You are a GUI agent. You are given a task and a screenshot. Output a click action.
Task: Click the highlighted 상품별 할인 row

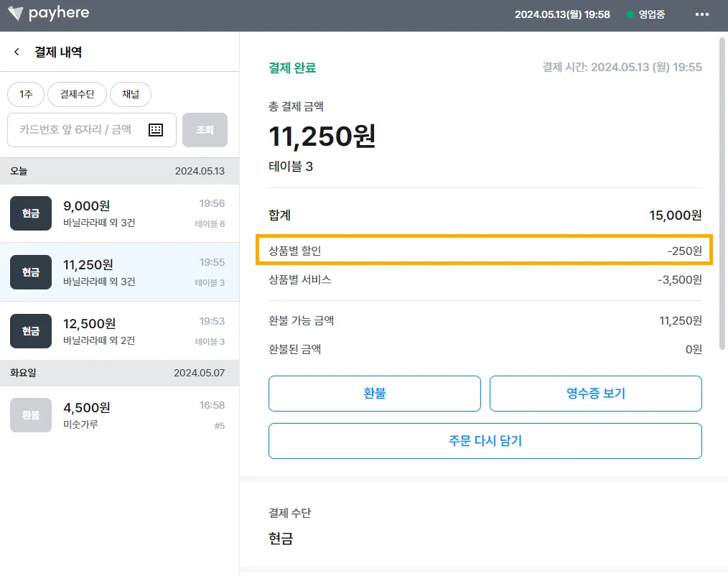[x=485, y=251]
